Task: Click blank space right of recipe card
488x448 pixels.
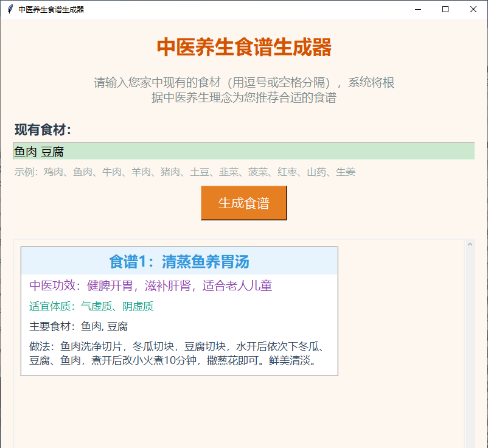Action: point(400,310)
